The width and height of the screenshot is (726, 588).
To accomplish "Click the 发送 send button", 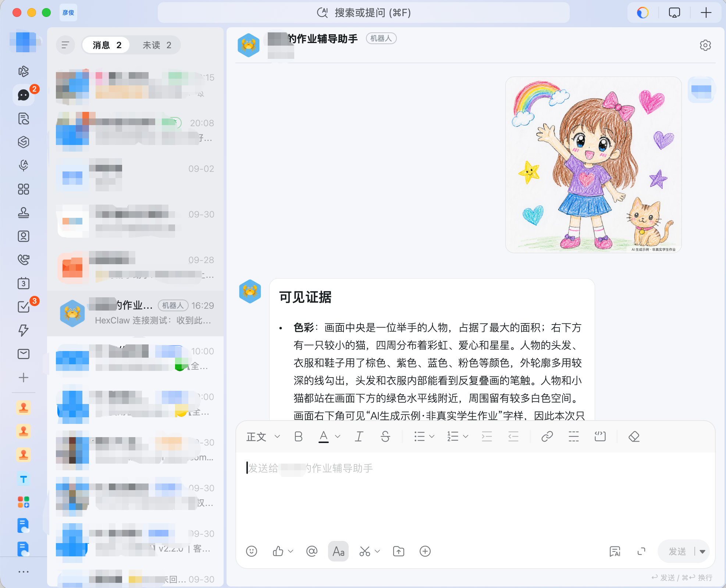I will point(677,551).
